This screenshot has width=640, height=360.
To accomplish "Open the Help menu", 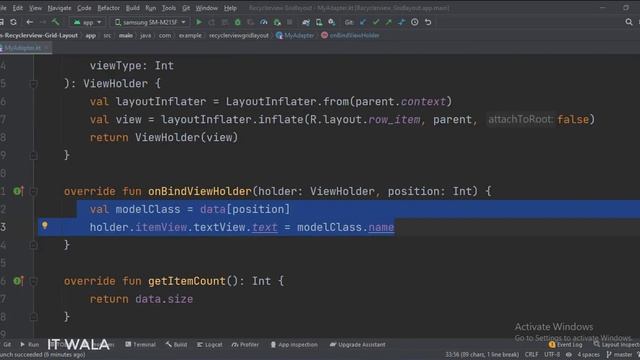I will point(230,8).
